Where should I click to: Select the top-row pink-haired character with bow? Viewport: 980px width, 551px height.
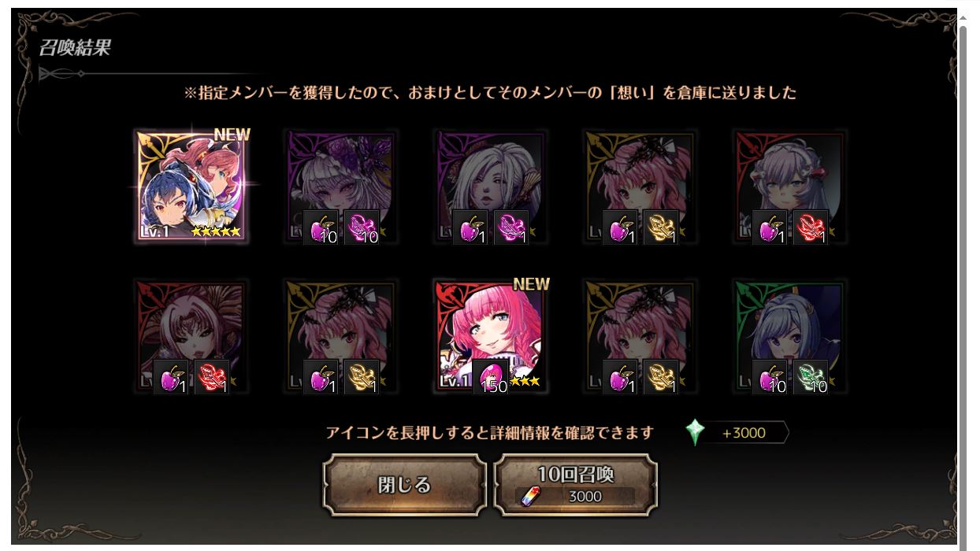point(640,185)
